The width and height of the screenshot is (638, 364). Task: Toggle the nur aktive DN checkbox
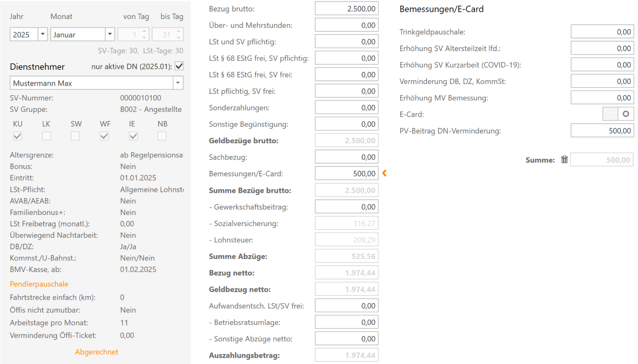click(x=179, y=66)
